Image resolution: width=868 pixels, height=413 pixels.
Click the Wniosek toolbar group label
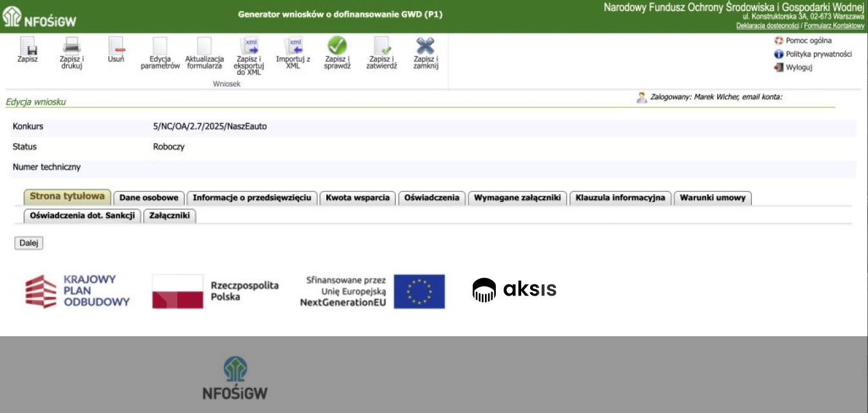click(x=226, y=84)
